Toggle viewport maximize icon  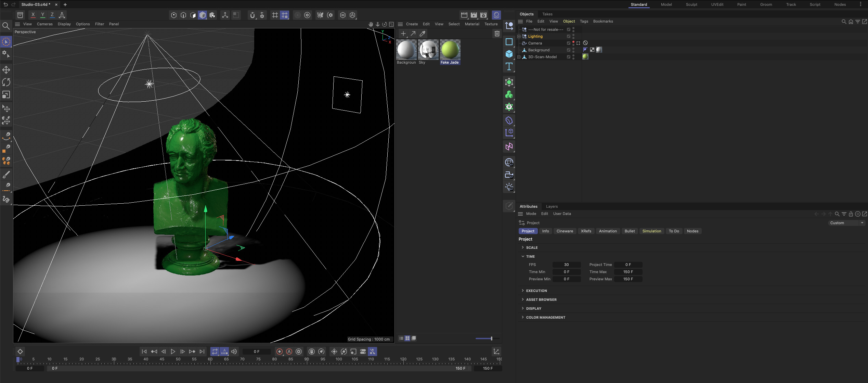[x=391, y=24]
